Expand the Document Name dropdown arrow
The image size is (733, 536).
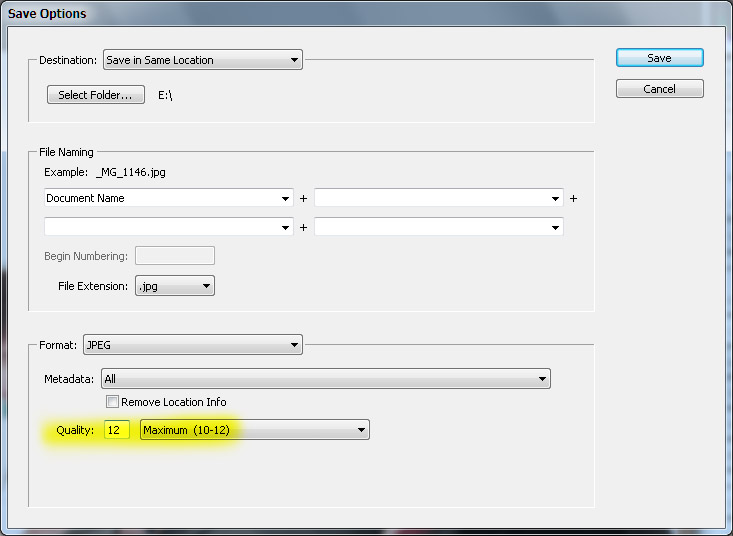click(x=286, y=198)
